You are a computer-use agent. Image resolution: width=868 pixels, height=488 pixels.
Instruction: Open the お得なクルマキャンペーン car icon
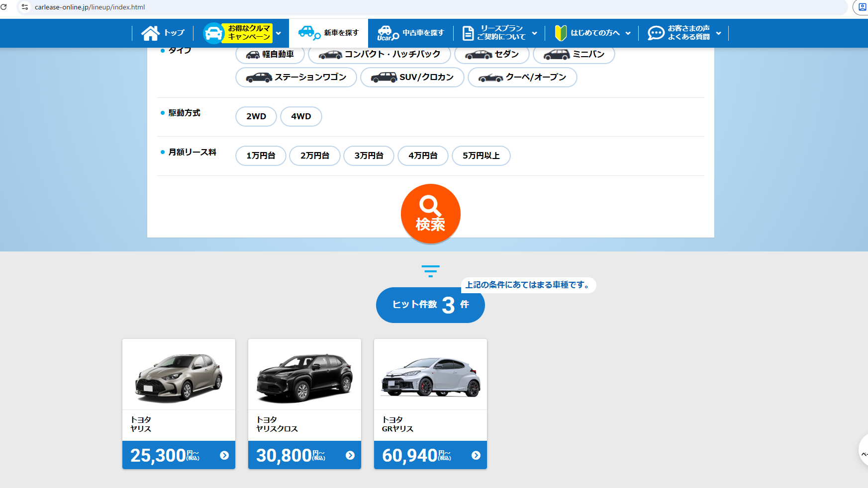click(x=214, y=33)
